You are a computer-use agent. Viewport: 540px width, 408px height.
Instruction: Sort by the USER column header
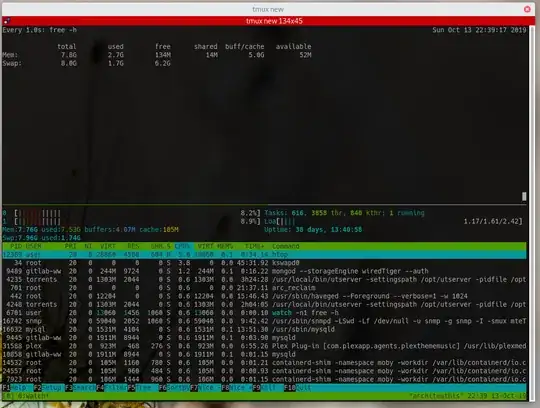33,246
